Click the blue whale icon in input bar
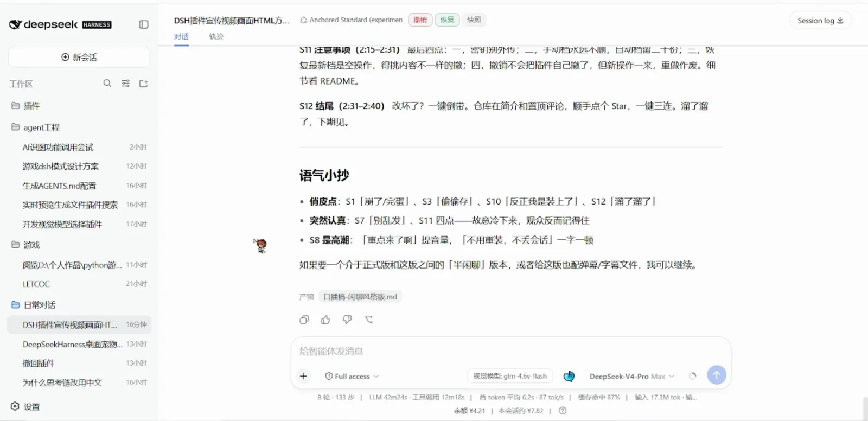Viewport: 868px width, 421px height. click(569, 376)
